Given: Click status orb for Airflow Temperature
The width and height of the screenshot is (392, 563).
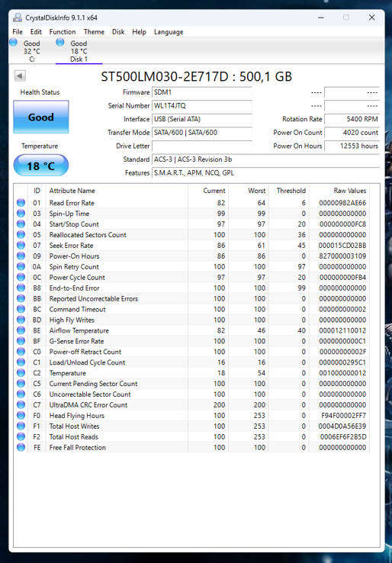Looking at the screenshot, I should pos(21,330).
